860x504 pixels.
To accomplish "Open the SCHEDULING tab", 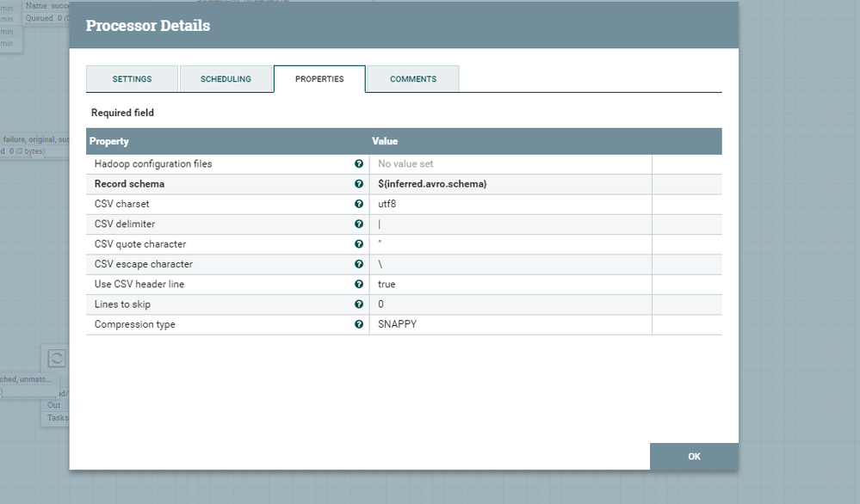I will click(226, 78).
